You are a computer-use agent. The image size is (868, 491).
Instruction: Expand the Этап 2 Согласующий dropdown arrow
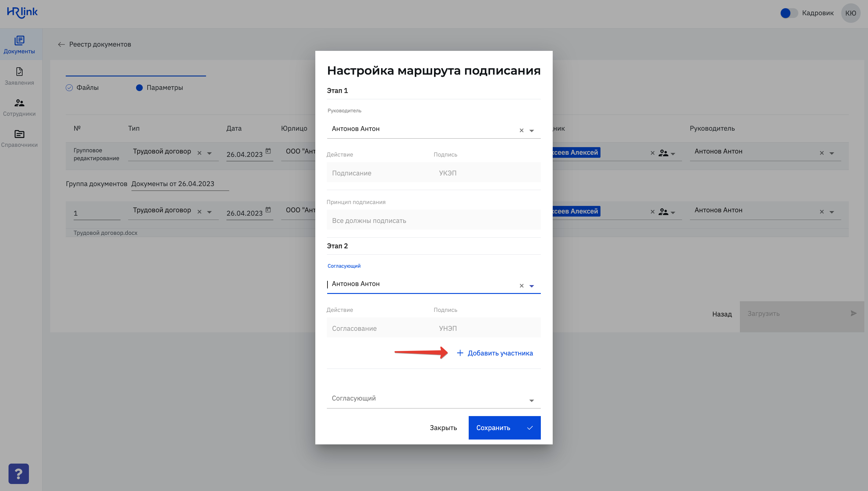coord(531,286)
